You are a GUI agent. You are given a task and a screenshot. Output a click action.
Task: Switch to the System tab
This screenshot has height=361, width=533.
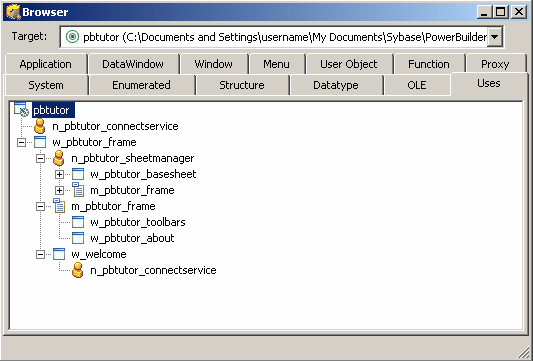tap(46, 85)
